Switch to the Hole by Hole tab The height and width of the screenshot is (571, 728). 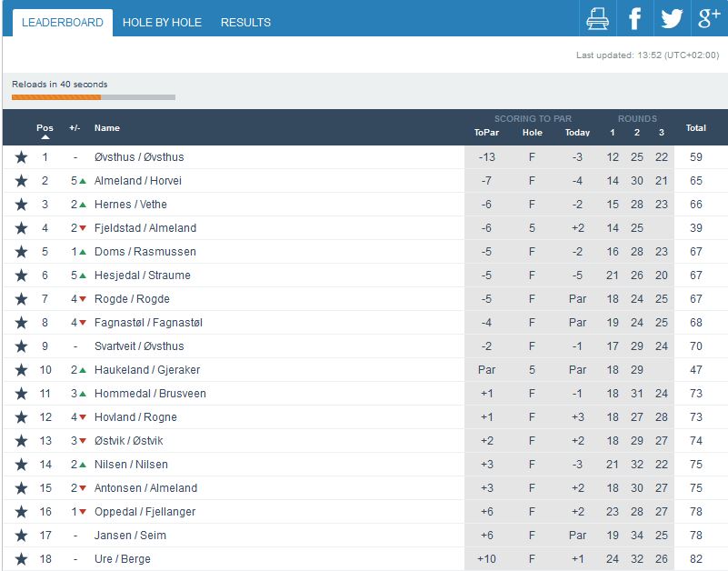point(162,22)
